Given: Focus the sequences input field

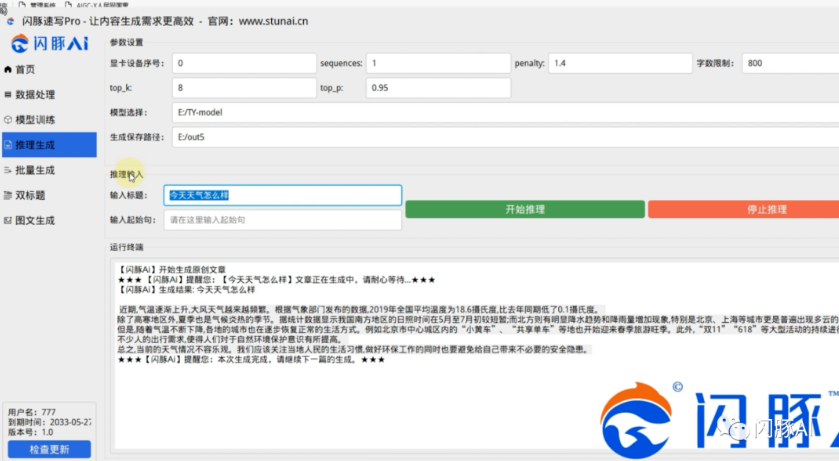Looking at the screenshot, I should tap(438, 63).
